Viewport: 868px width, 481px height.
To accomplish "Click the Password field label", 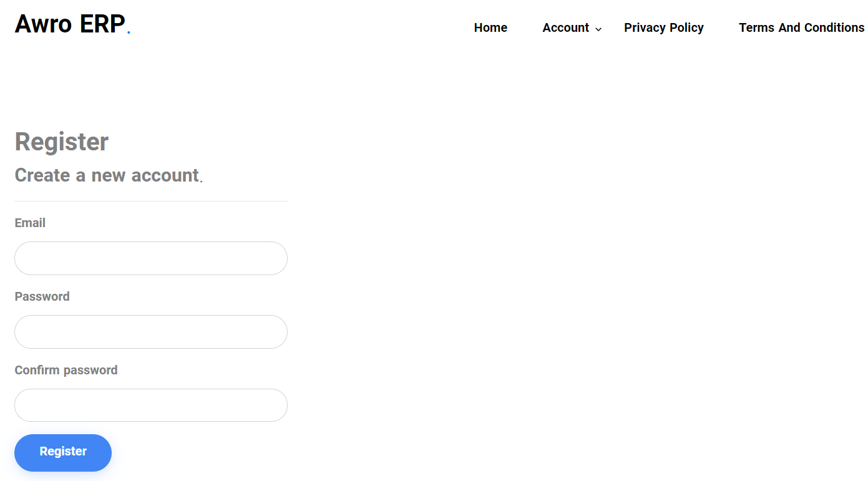I will pyautogui.click(x=42, y=296).
